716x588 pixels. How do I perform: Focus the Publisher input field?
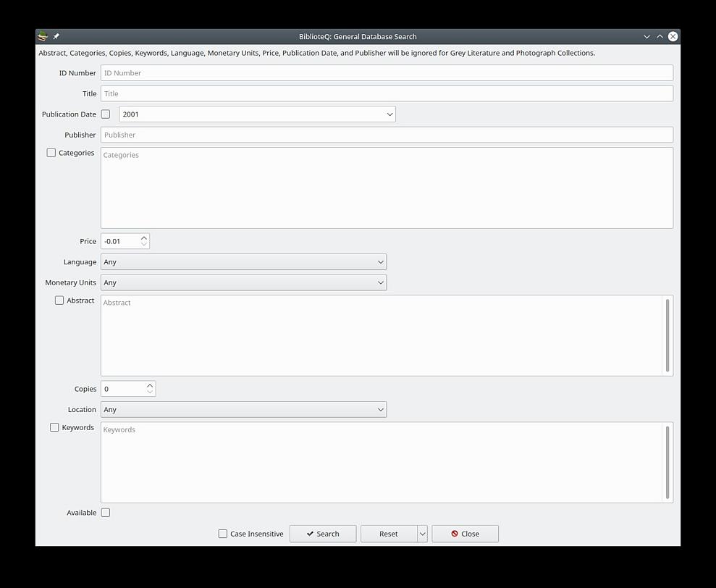pyautogui.click(x=387, y=135)
